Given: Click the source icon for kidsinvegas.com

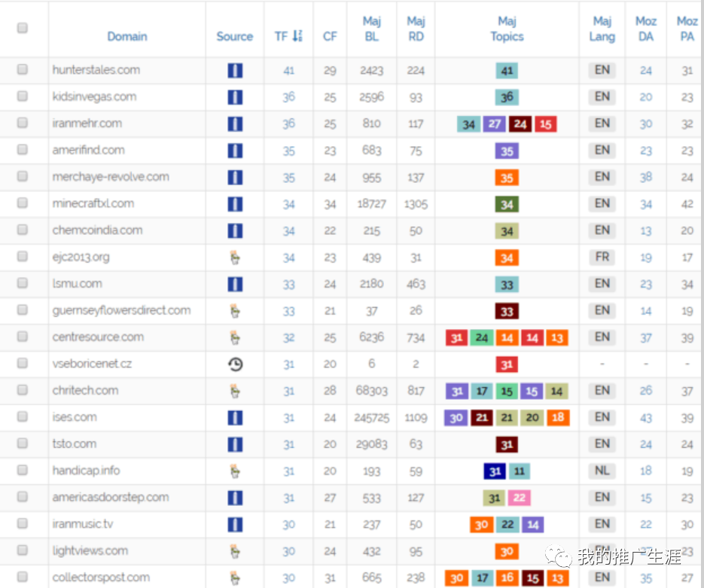Looking at the screenshot, I should (235, 97).
